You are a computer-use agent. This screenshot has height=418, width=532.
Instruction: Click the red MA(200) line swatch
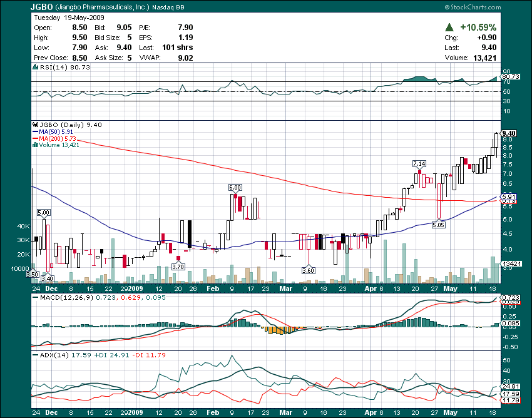[36, 138]
